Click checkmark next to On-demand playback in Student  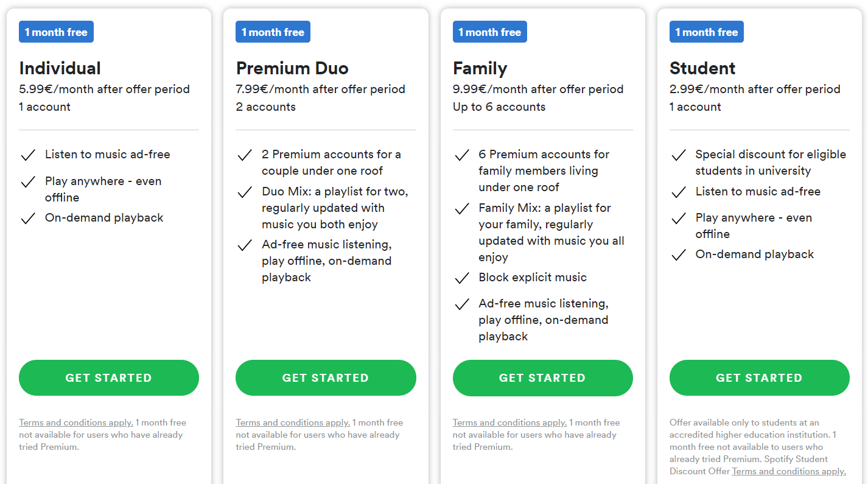point(679,255)
